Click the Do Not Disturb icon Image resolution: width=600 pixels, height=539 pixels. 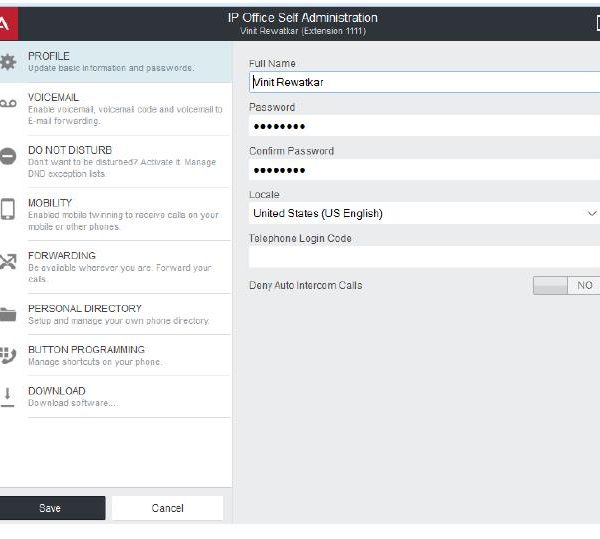tap(8, 157)
